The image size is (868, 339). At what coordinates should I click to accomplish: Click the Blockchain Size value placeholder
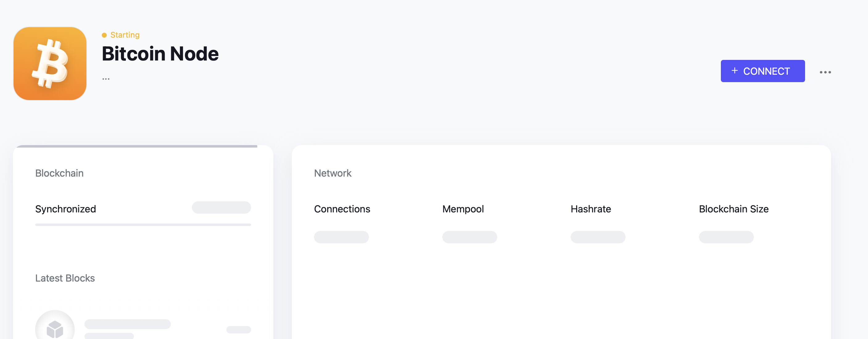point(726,237)
